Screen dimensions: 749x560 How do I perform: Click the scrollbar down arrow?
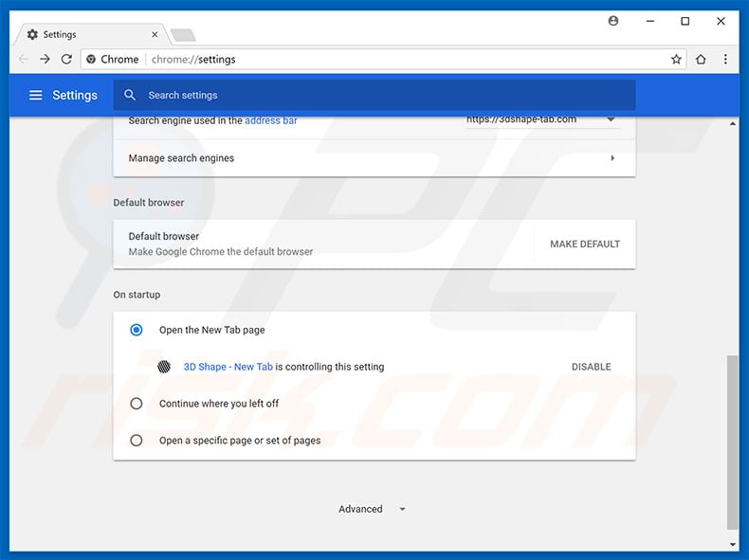click(732, 544)
